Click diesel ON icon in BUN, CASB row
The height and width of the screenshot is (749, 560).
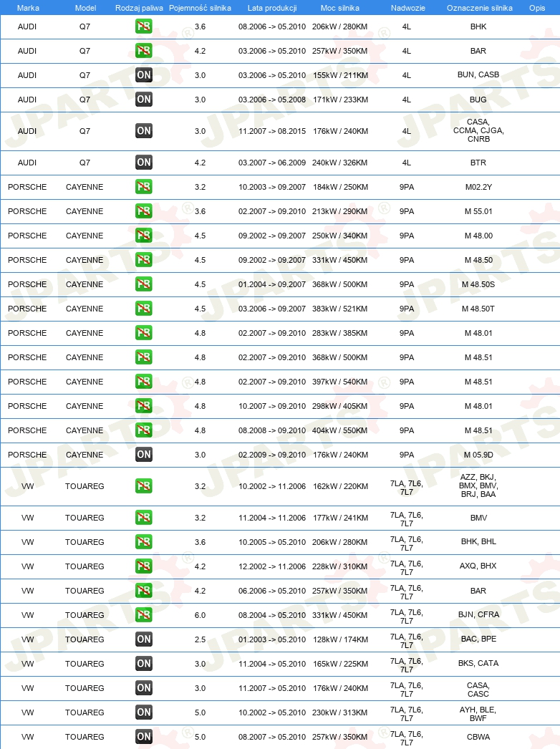[144, 75]
